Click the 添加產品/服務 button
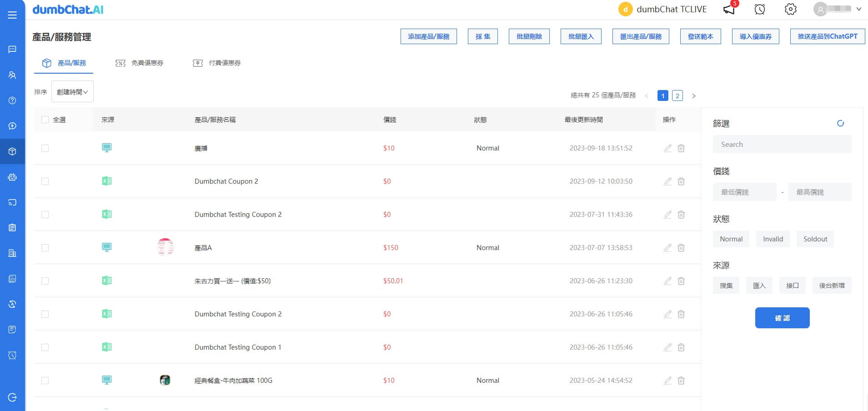This screenshot has height=411, width=868. click(429, 36)
